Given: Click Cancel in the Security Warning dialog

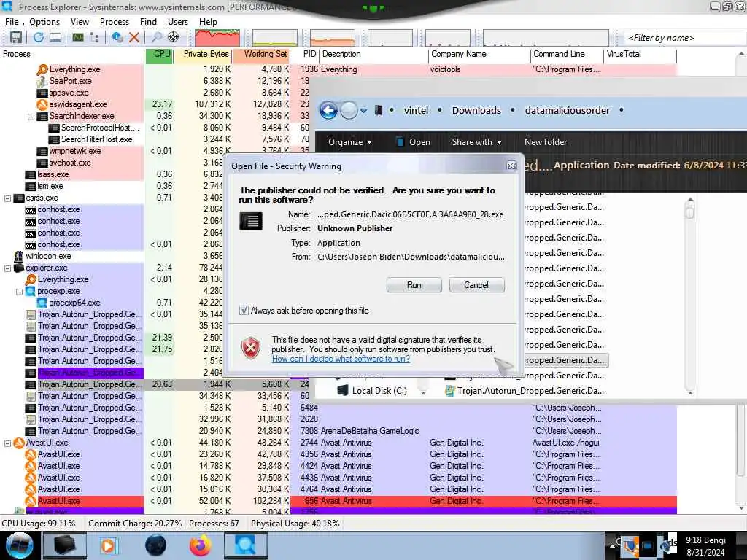Looking at the screenshot, I should [x=476, y=285].
